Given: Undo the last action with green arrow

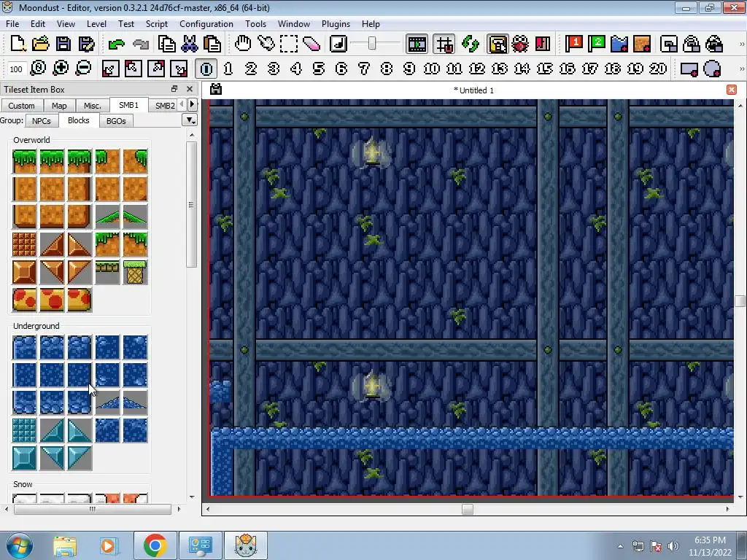Looking at the screenshot, I should (x=116, y=44).
